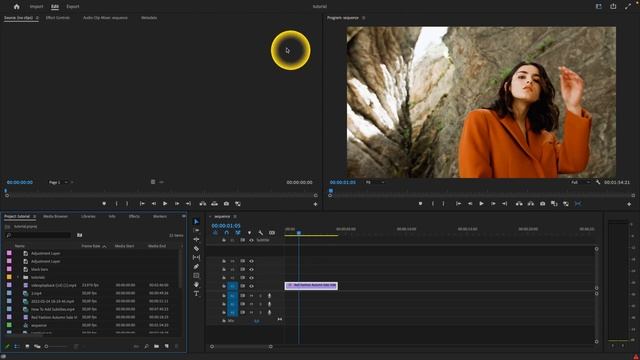The width and height of the screenshot is (640, 360).
Task: Toggle Linked Selection in timeline
Action: coord(238,233)
